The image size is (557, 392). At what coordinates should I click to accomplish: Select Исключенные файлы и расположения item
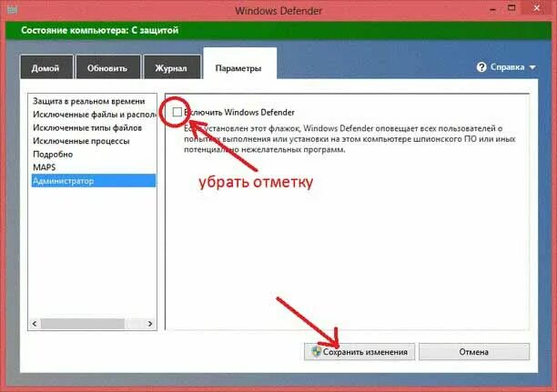[94, 115]
